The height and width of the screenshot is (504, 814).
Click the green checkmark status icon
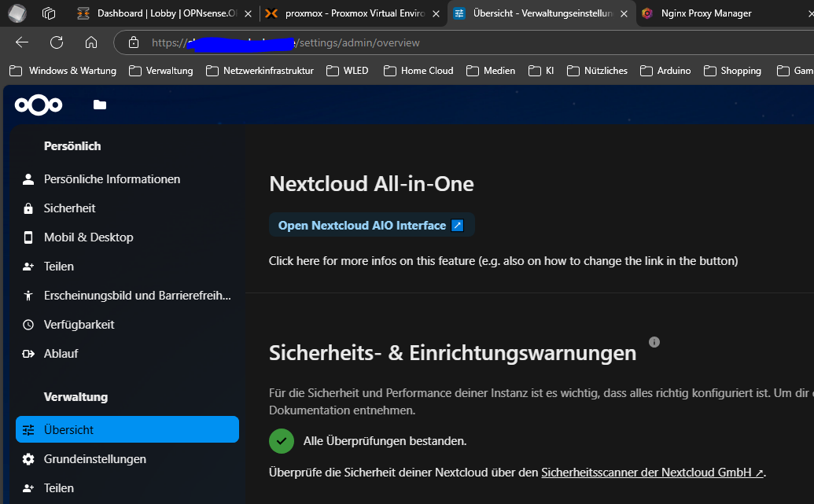pyautogui.click(x=282, y=441)
